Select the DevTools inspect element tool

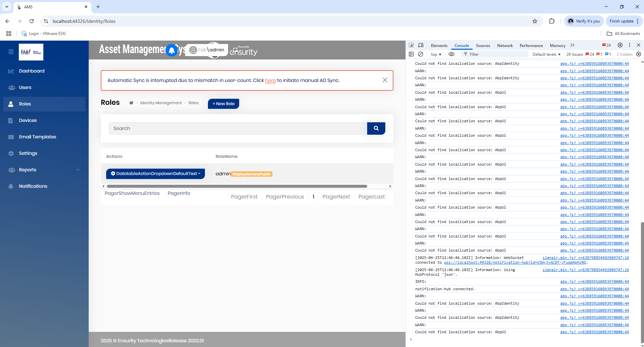(x=411, y=45)
